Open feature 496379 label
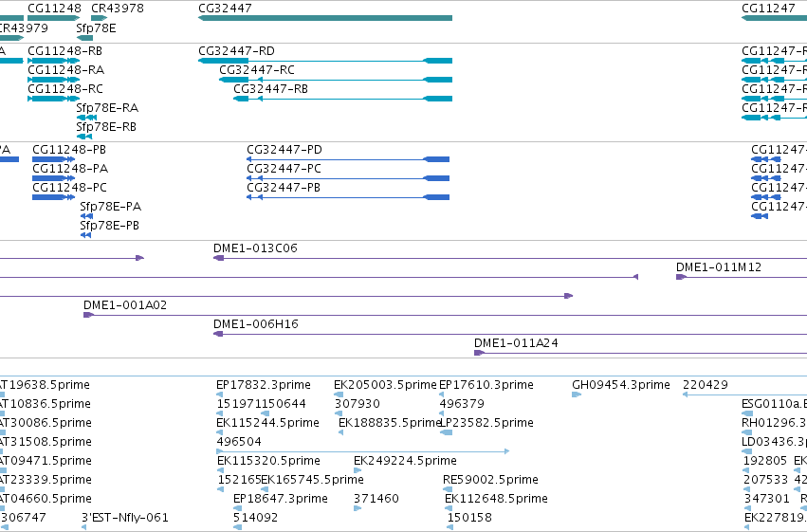807x532 pixels. pyautogui.click(x=462, y=404)
